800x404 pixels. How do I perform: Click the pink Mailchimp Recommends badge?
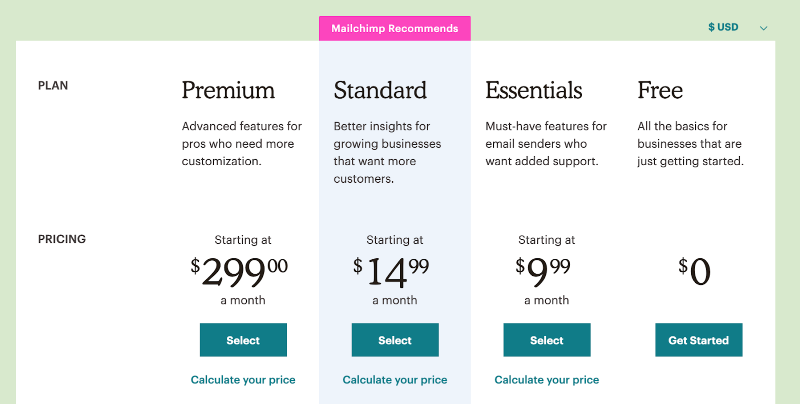[x=395, y=28]
